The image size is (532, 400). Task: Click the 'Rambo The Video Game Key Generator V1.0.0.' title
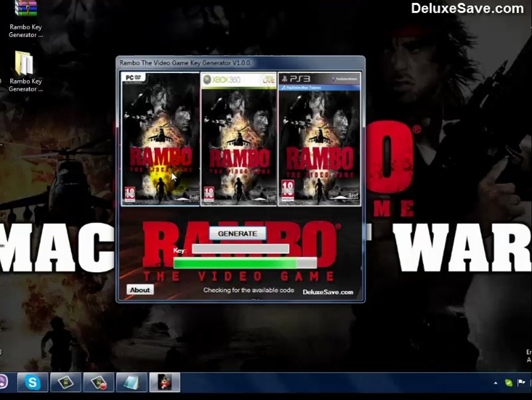point(185,63)
